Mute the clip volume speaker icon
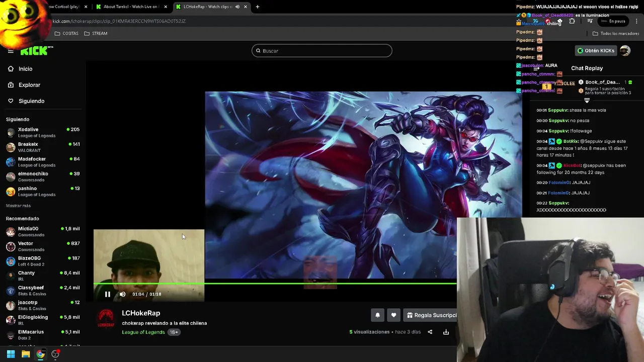The image size is (644, 362). point(122,294)
